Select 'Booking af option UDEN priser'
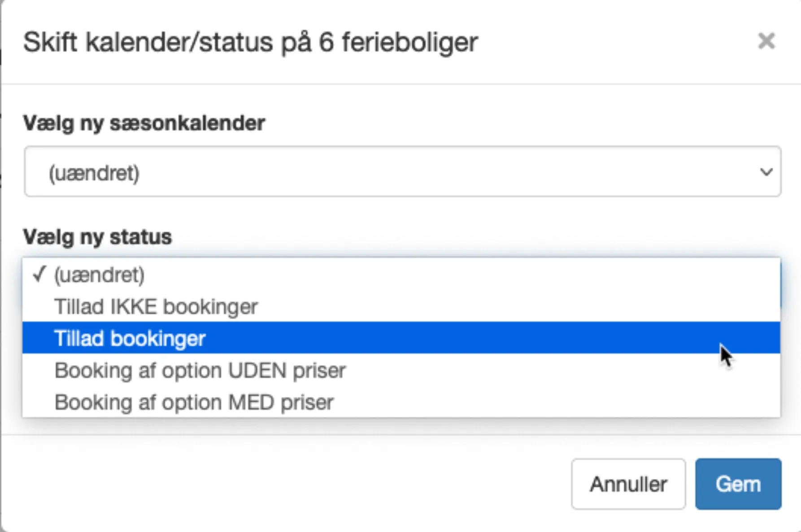 [200, 370]
